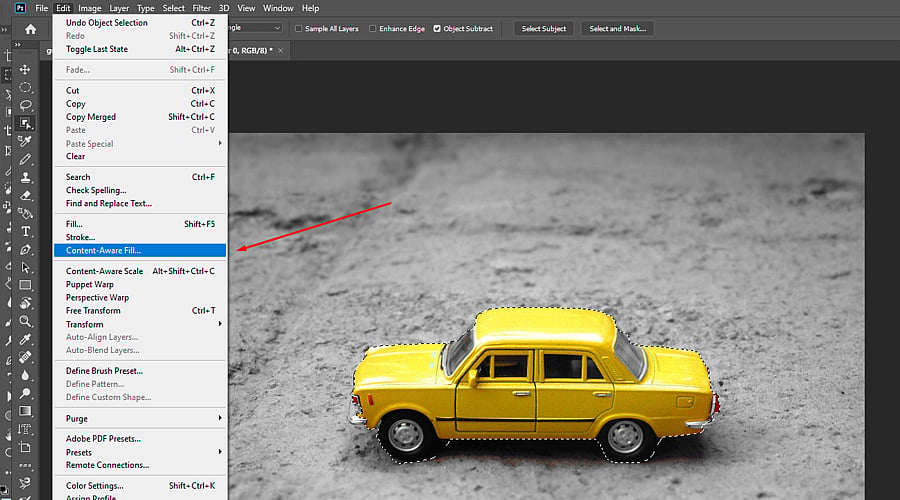Viewport: 900px width, 500px height.
Task: Close the document tab with the x
Action: point(281,51)
